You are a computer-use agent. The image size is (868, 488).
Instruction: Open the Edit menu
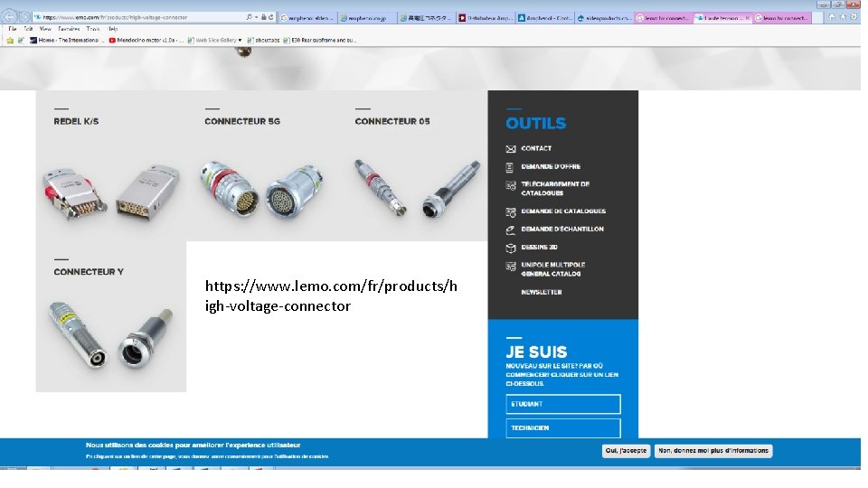[x=28, y=29]
